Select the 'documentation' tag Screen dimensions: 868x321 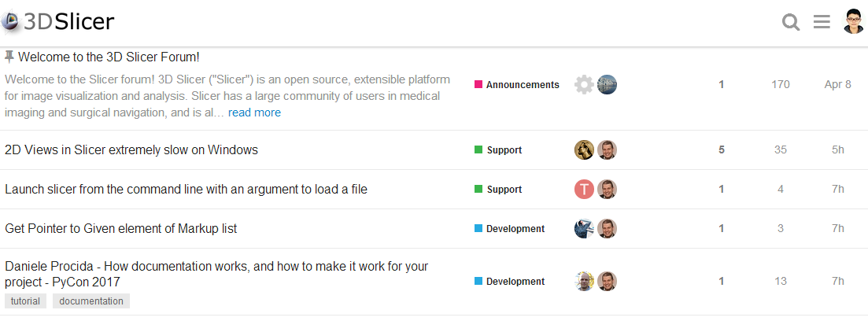(x=91, y=301)
